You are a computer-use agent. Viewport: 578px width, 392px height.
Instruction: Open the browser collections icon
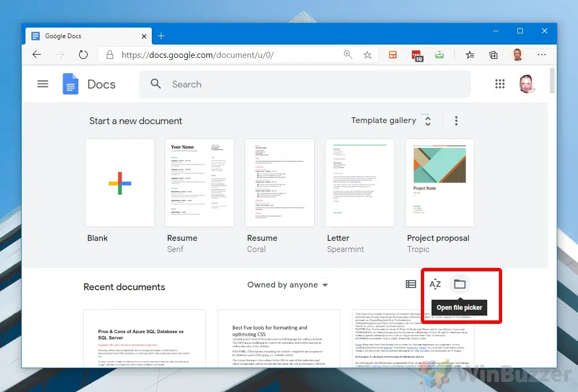pyautogui.click(x=493, y=55)
